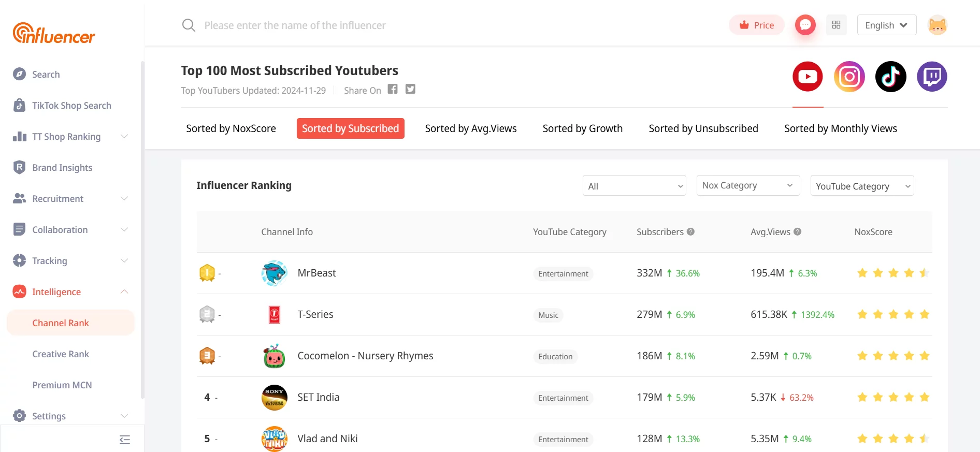
Task: Switch to Sorted by Avg.Views tab
Action: pos(471,128)
